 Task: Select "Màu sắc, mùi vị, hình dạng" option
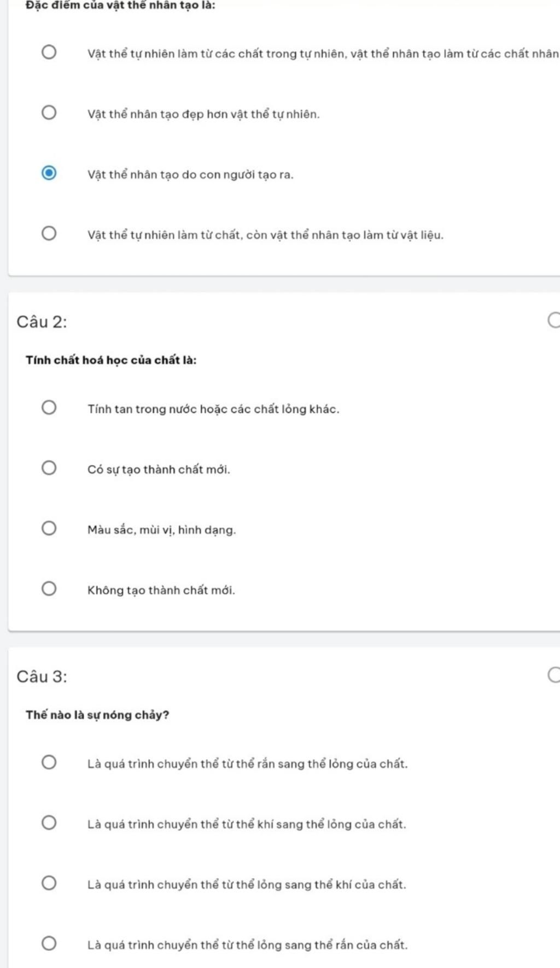pyautogui.click(x=49, y=528)
